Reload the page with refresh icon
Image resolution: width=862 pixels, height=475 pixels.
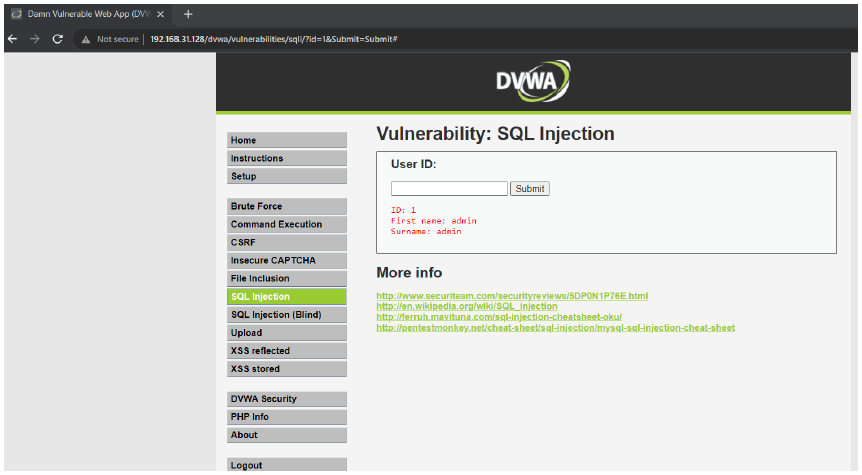(x=57, y=39)
